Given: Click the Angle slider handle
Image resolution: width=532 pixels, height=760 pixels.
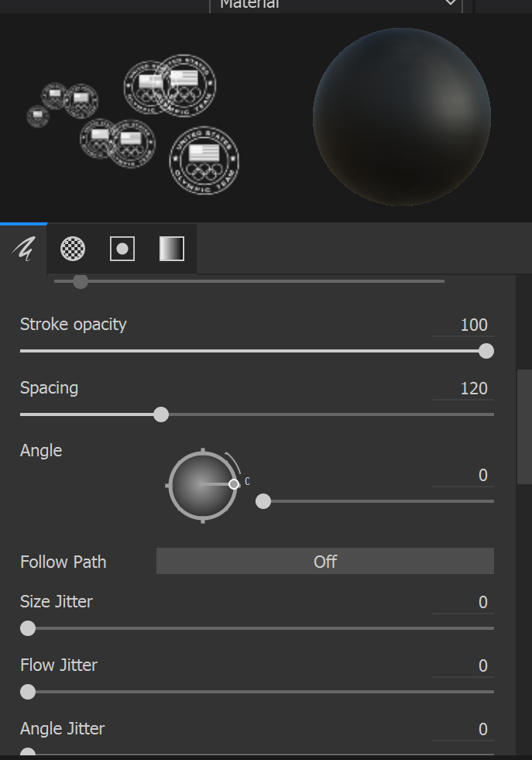Looking at the screenshot, I should click(263, 501).
